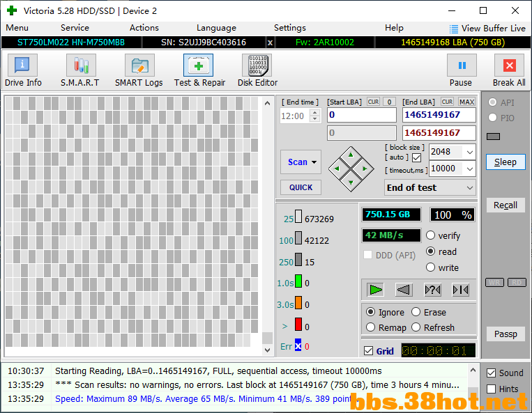Expand the block size 2048 dropdown

click(x=470, y=152)
